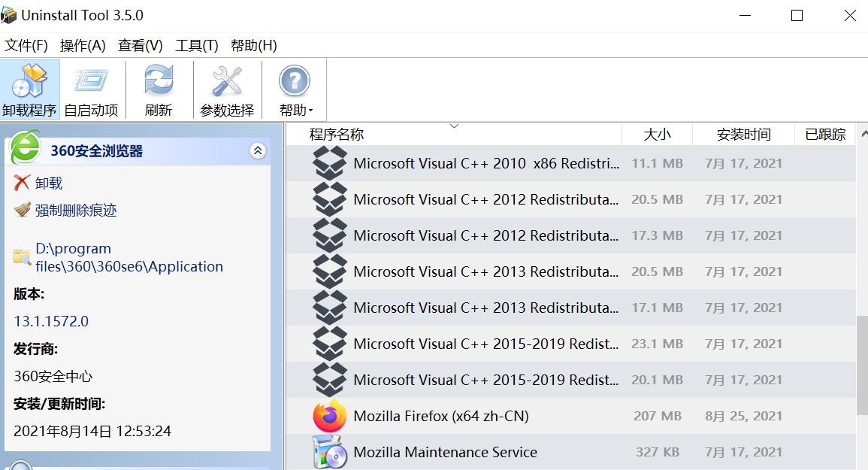Viewport: 868px width, 470px height.
Task: Select Microsoft Visual C++ 2010 x86 row
Action: 485,163
